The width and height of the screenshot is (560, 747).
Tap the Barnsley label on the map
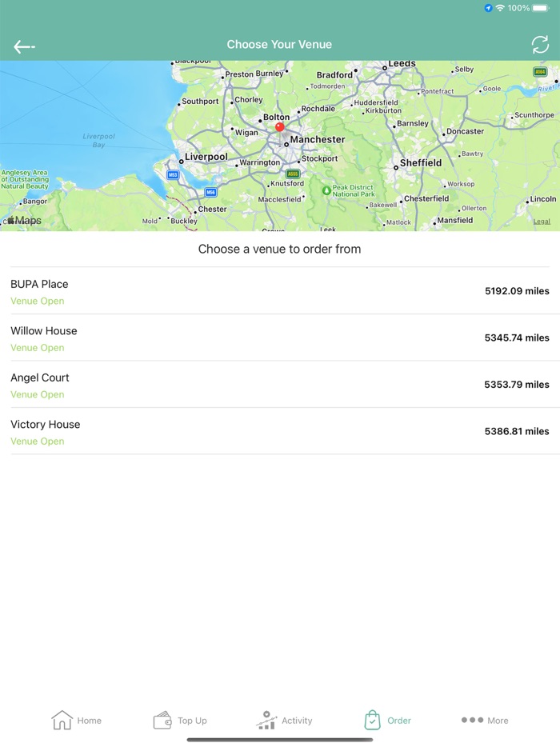click(413, 123)
